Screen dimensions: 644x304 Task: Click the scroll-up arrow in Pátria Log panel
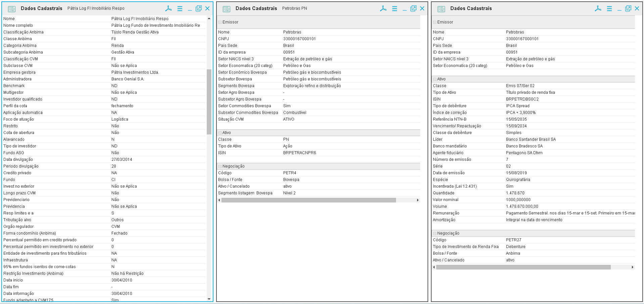click(209, 18)
